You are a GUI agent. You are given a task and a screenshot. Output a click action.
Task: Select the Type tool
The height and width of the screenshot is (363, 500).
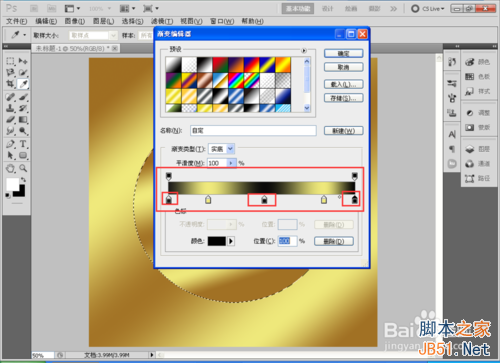point(23,144)
